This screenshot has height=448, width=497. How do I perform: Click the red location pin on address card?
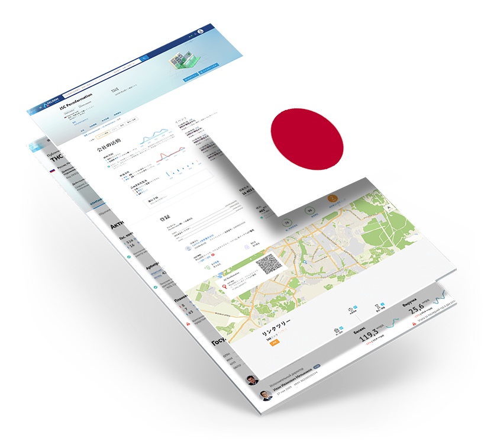(224, 287)
